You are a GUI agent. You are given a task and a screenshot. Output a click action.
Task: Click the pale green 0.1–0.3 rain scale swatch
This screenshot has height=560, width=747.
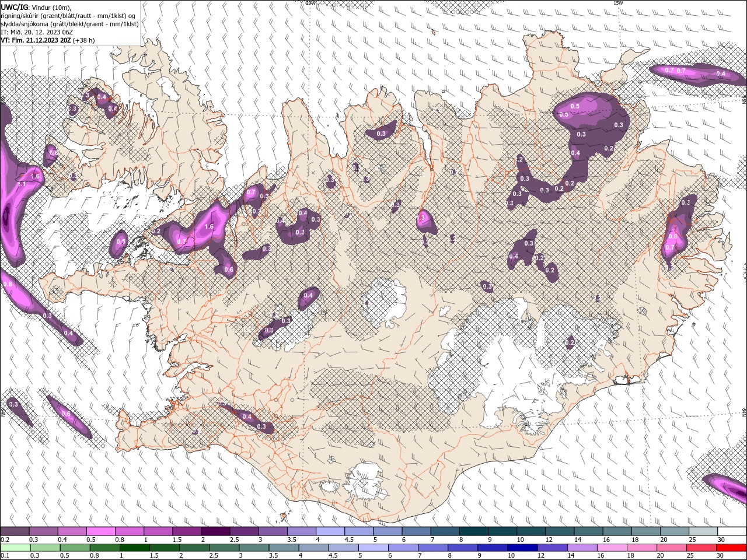coord(15,548)
